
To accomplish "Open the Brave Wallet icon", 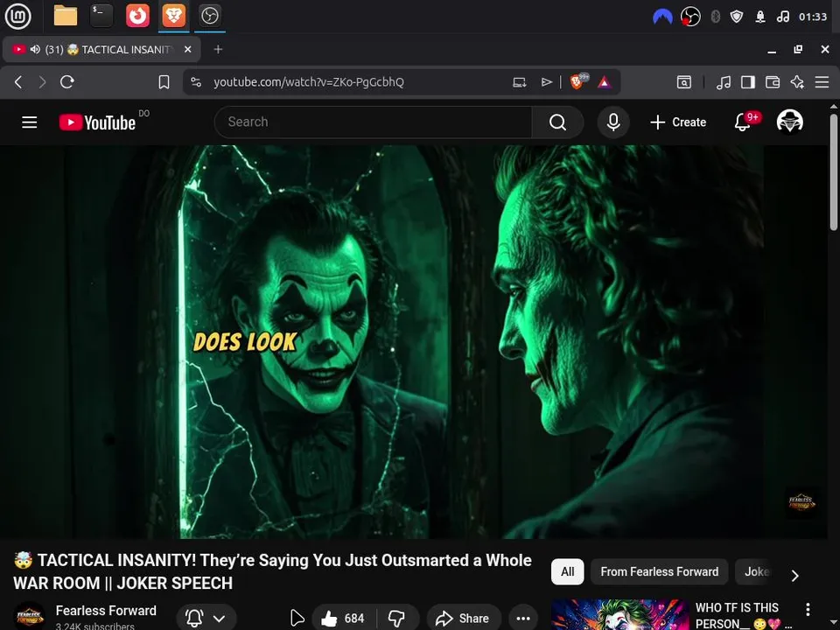I will point(773,82).
